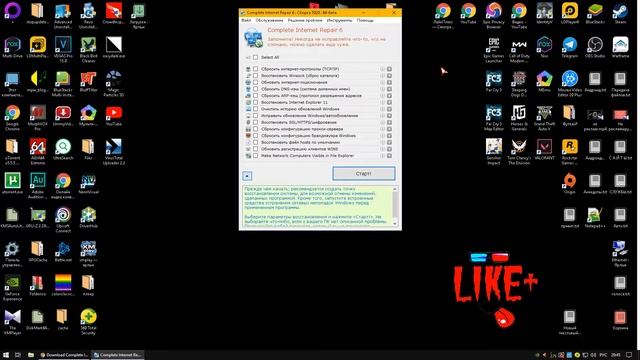This screenshot has width=640, height=360.
Task: Show info for the TCP/IP repair option
Action: 382,69
